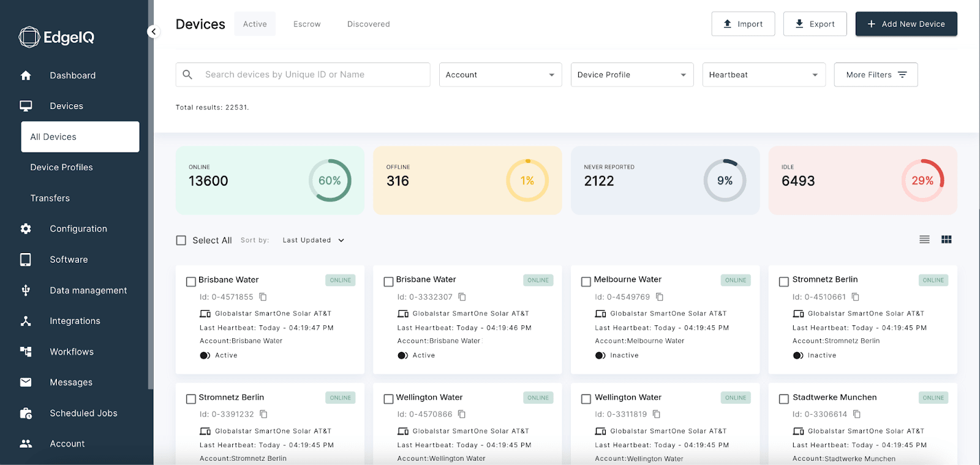This screenshot has height=465, width=980.
Task: Click the Account people icon
Action: 26,444
